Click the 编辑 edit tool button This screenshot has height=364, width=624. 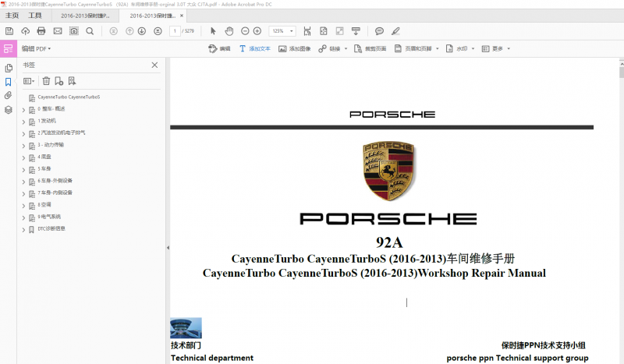(219, 48)
